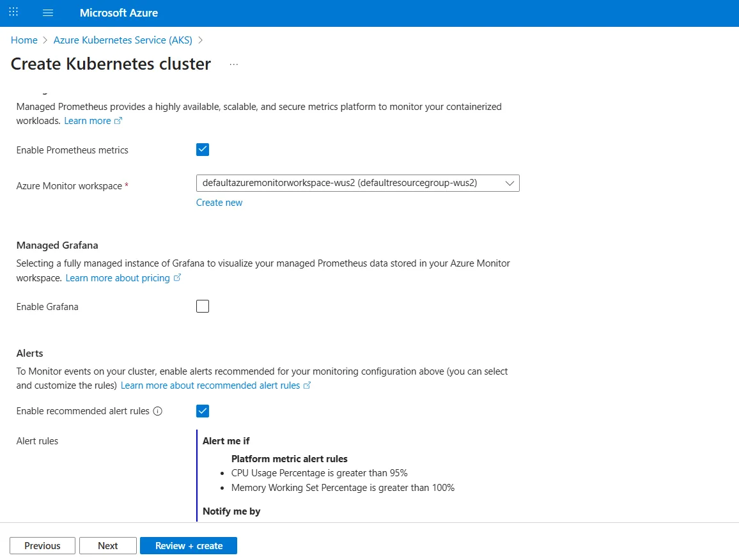
Task: Open the ellipsis menu beside page title
Action: [234, 64]
